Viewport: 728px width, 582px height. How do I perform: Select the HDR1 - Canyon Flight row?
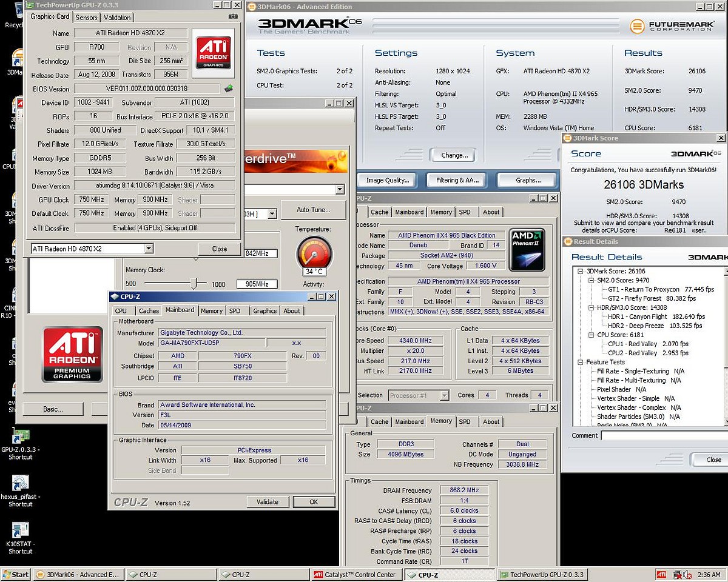click(x=656, y=317)
